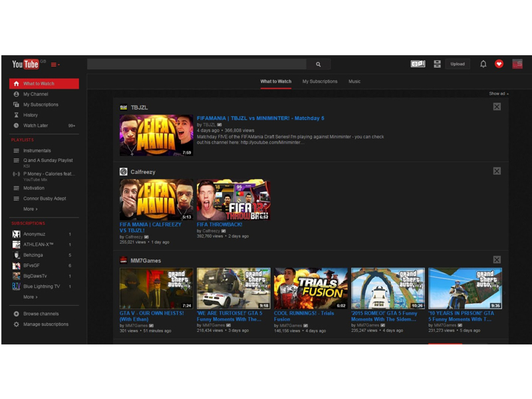This screenshot has height=399, width=532.
Task: Click Browse channels in sidebar
Action: [x=41, y=314]
